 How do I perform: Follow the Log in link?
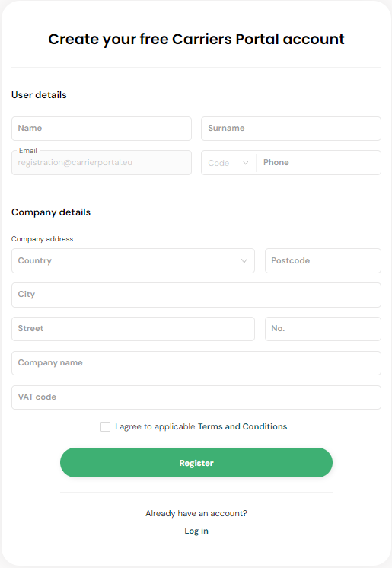point(196,531)
